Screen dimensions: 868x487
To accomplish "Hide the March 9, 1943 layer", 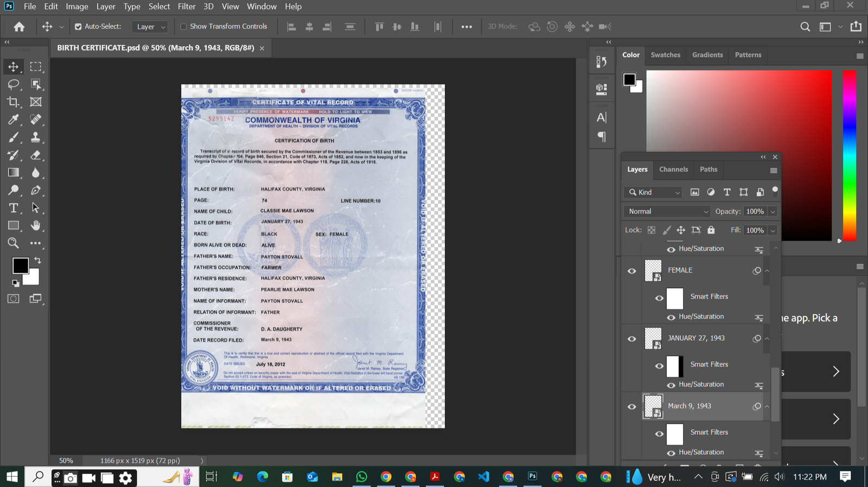I will 632,407.
